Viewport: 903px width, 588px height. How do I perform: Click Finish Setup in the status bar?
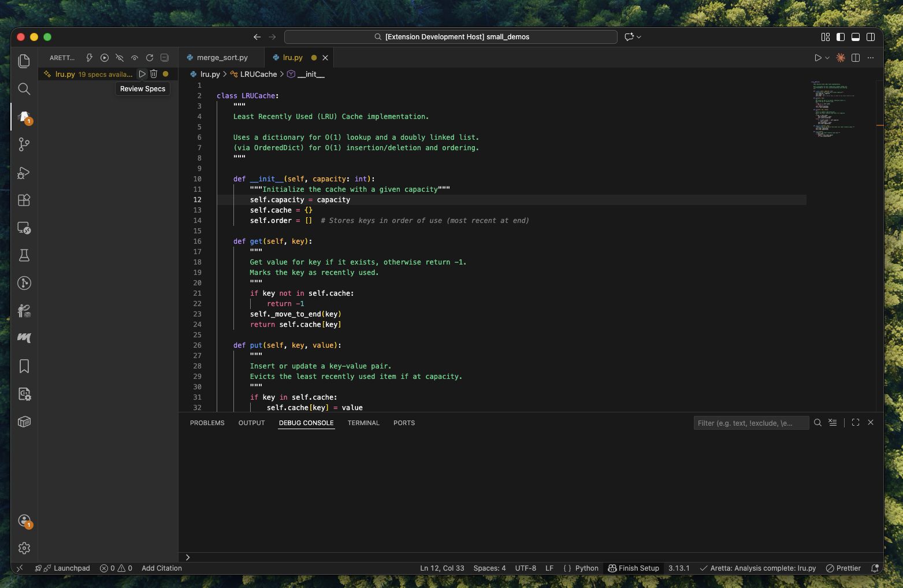(633, 568)
